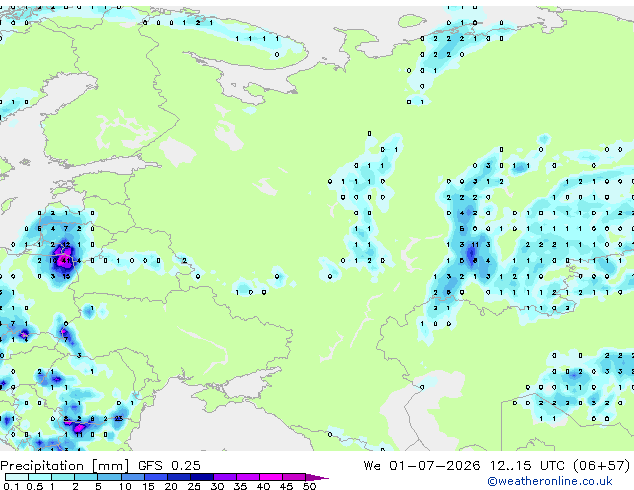The width and height of the screenshot is (634, 490).
Task: Click the "Precipitation [mm]" title text
Action: tap(65, 466)
